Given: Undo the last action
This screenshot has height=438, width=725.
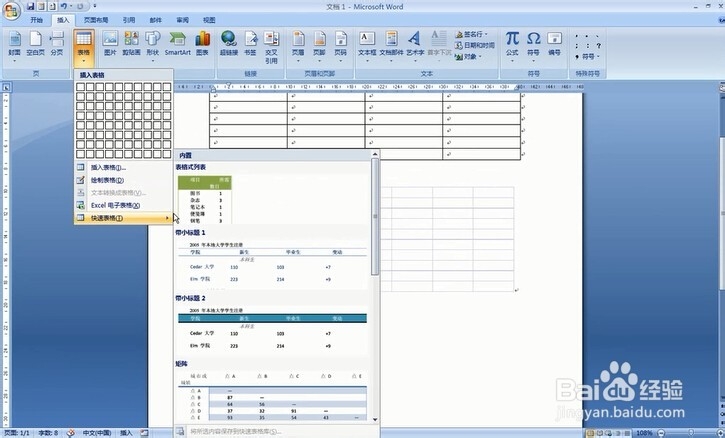Looking at the screenshot, I should tap(64, 6).
